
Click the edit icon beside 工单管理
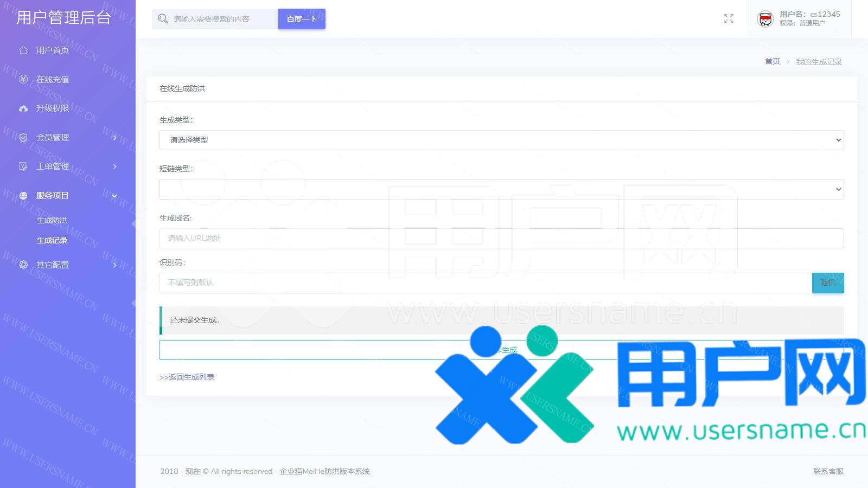[23, 166]
